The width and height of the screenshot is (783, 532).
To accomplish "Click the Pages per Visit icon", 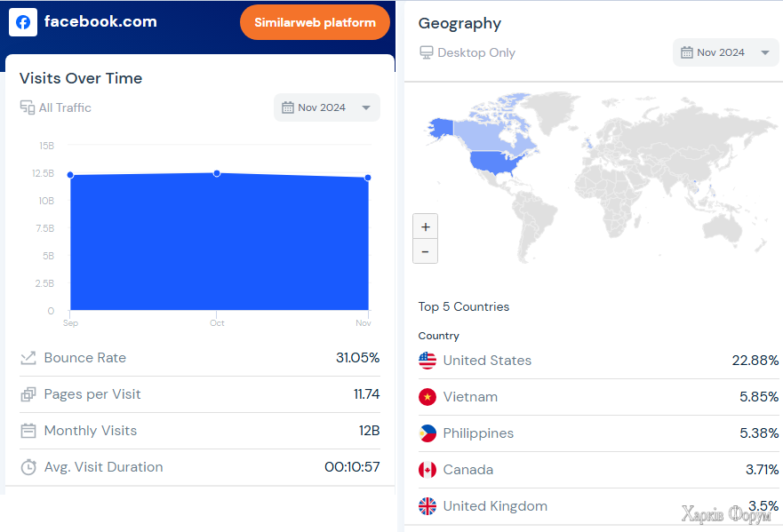I will pyautogui.click(x=28, y=394).
